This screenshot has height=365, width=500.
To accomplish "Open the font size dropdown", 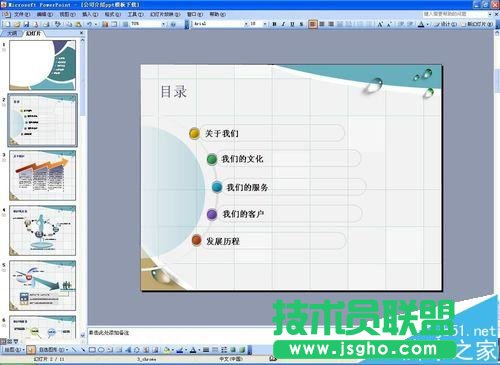I will point(265,24).
